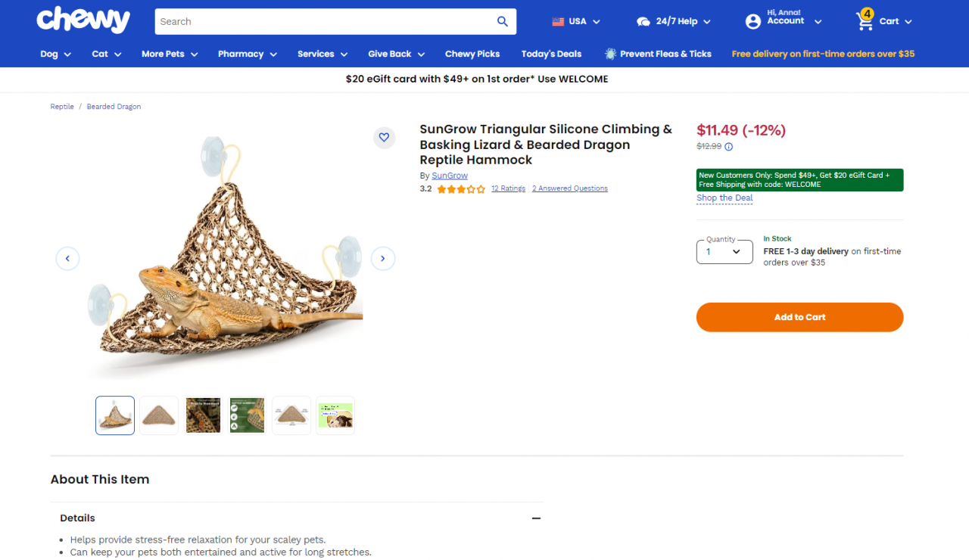Click the right arrow on the image carousel

[x=382, y=258]
